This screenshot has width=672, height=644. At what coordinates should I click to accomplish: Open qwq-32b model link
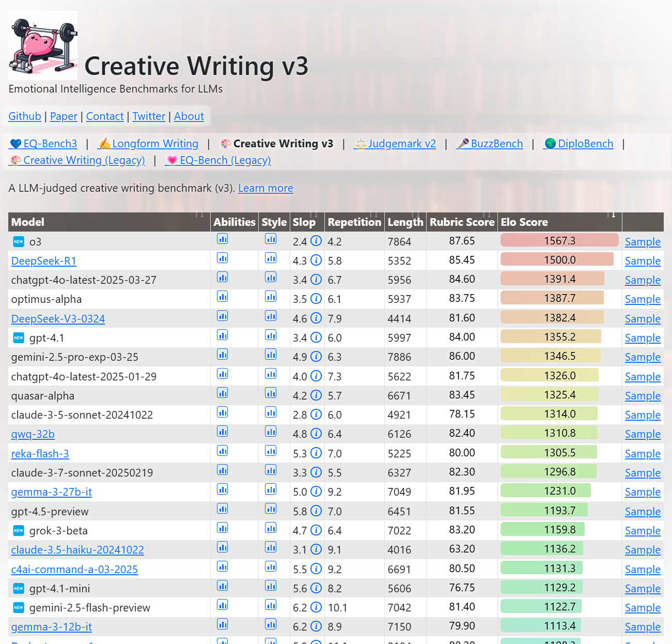(33, 434)
